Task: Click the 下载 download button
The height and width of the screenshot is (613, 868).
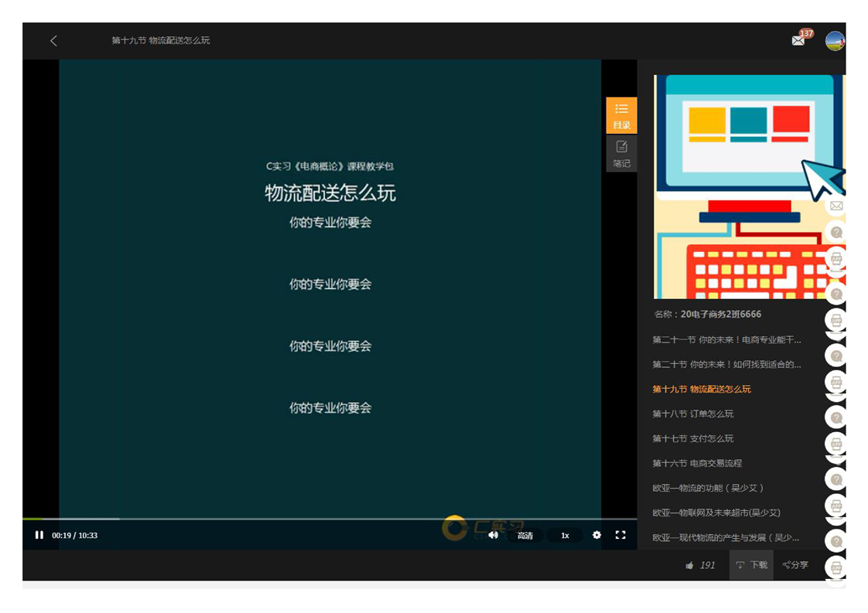Action: coord(751,565)
